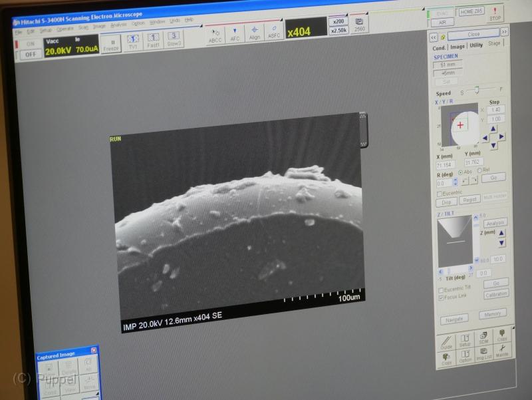Select Fast1 scan speed
Screen dimensions: 532x400
point(153,41)
